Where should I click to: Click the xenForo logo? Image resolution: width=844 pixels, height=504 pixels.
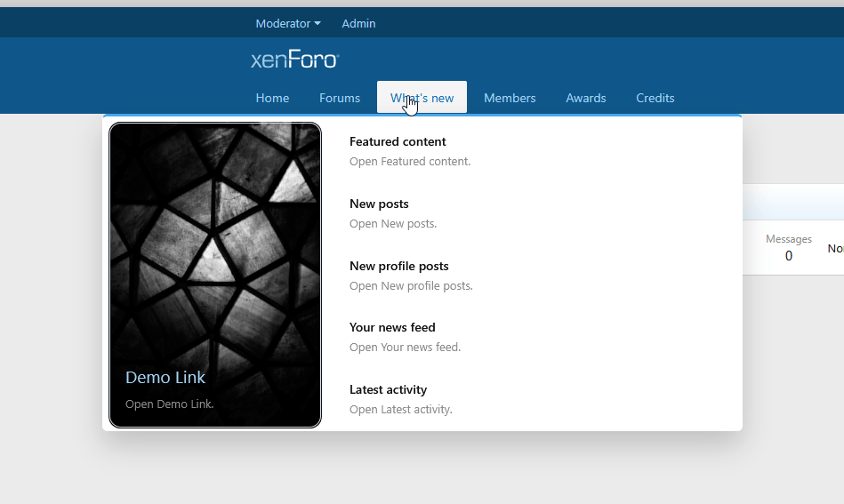click(294, 60)
